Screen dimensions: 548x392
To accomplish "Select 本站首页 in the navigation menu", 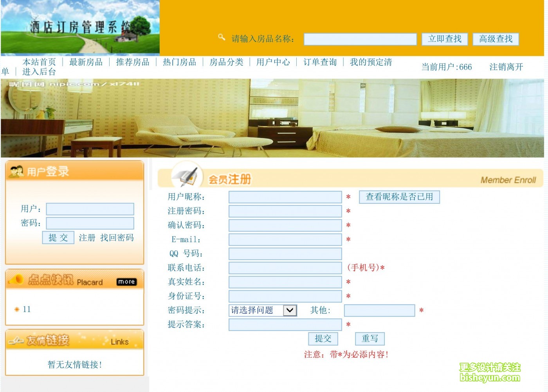I will 39,62.
